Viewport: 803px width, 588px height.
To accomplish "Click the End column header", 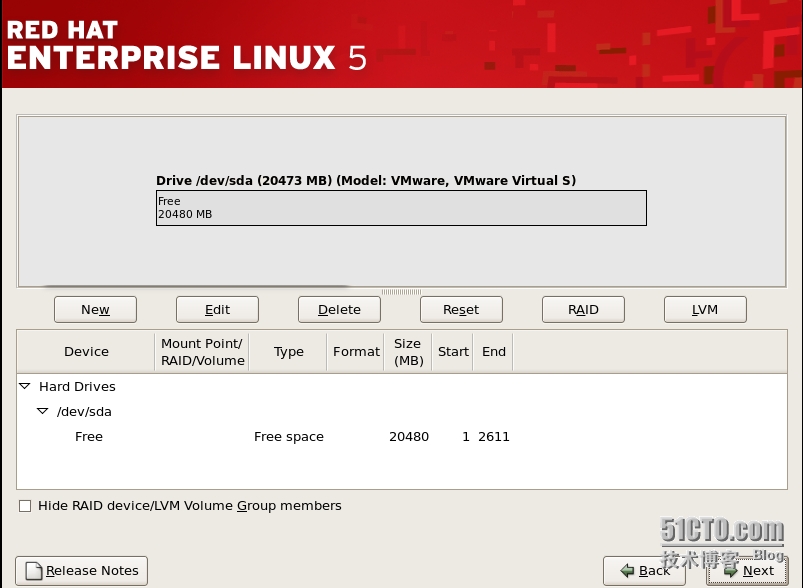I will point(494,351).
